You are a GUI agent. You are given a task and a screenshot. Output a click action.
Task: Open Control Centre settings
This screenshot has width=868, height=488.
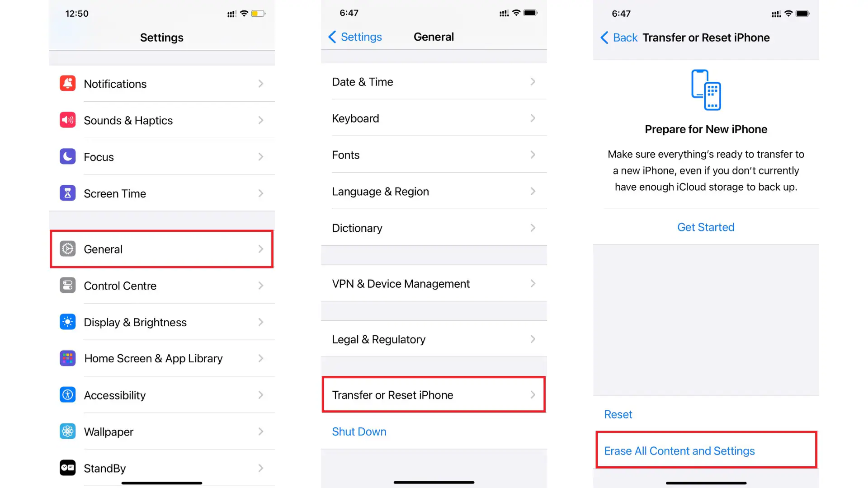point(161,286)
